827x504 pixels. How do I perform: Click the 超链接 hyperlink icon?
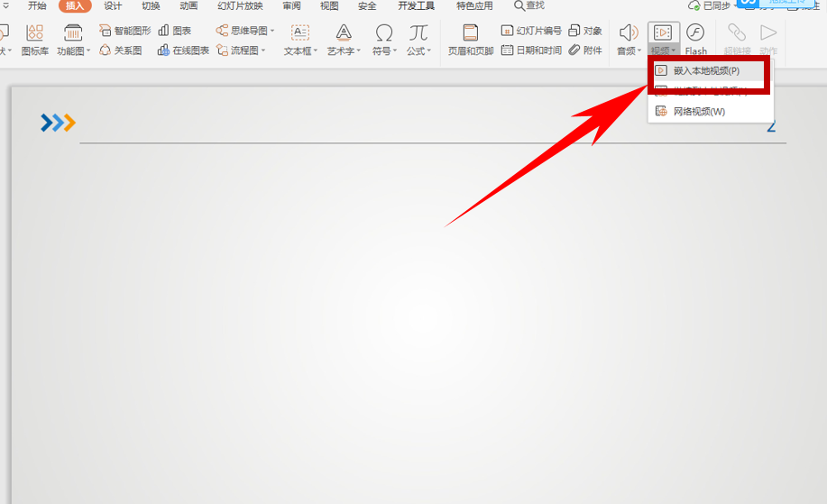(x=737, y=32)
